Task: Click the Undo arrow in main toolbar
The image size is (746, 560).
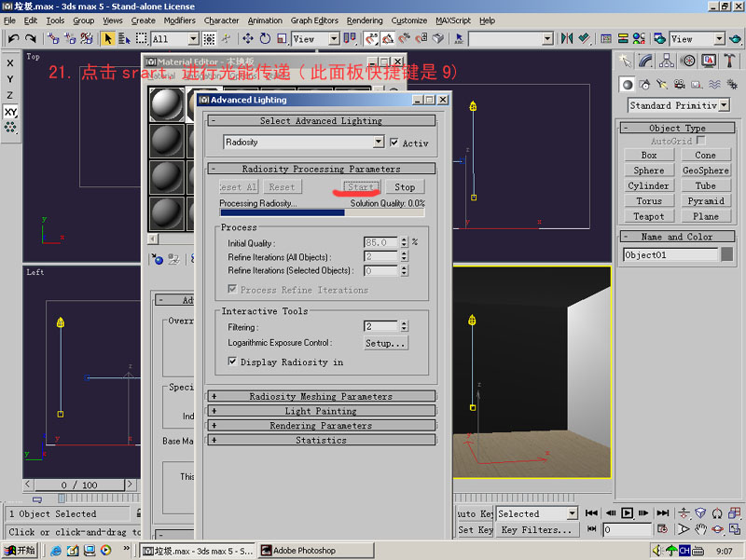Action: click(x=13, y=38)
